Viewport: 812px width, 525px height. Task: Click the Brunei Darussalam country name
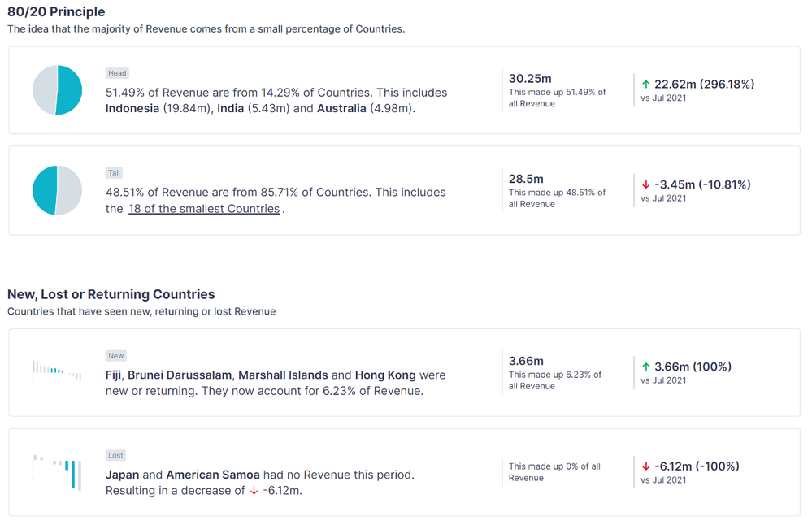pyautogui.click(x=180, y=375)
